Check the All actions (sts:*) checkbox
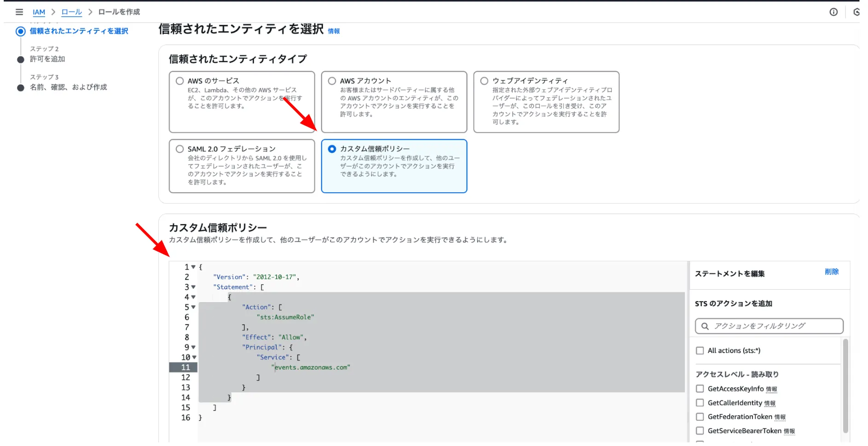 [x=700, y=351]
